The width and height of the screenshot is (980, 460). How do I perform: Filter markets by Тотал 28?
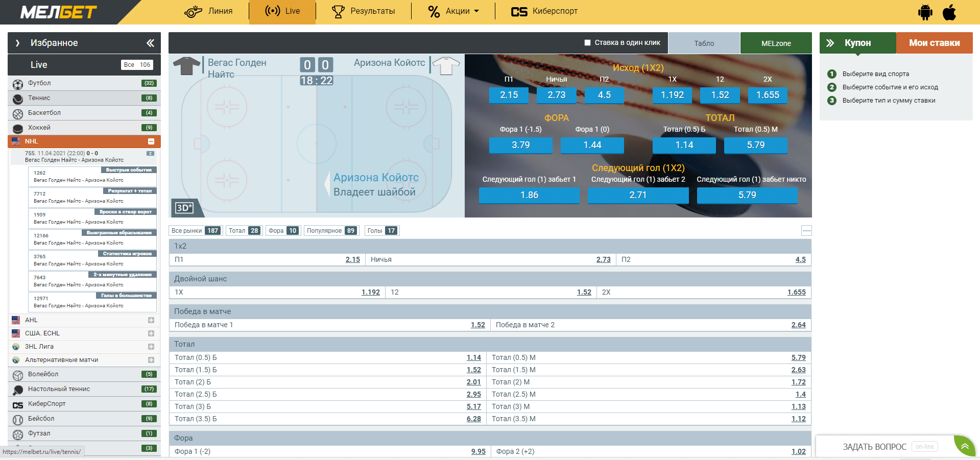tap(244, 231)
